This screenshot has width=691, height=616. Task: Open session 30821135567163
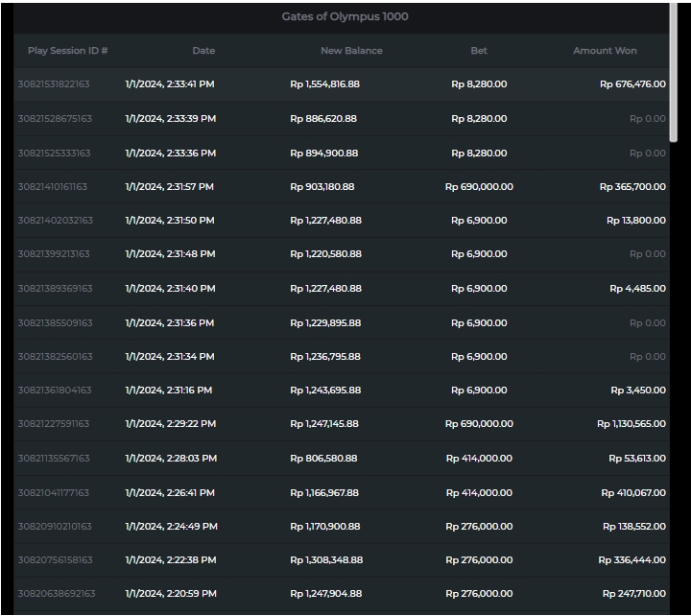pyautogui.click(x=54, y=459)
